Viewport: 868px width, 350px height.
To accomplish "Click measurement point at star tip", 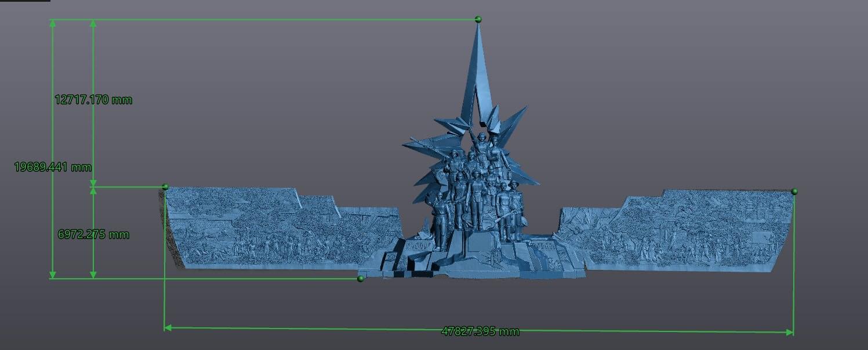I will tap(478, 20).
